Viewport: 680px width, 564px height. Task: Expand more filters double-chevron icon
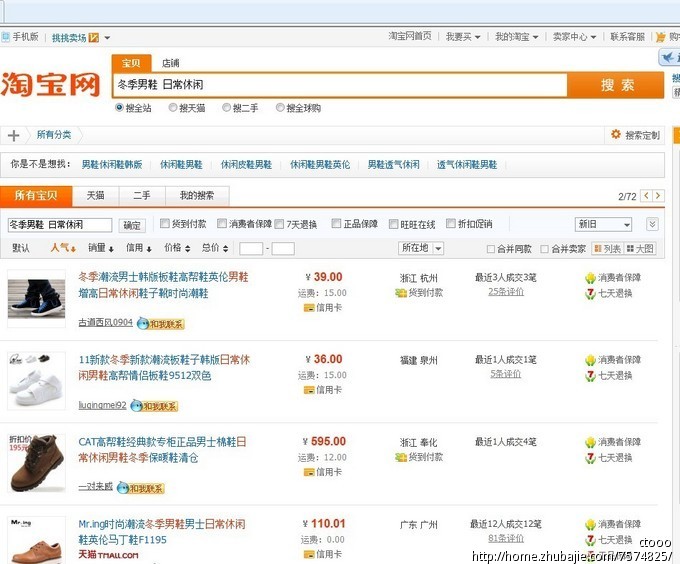point(652,224)
